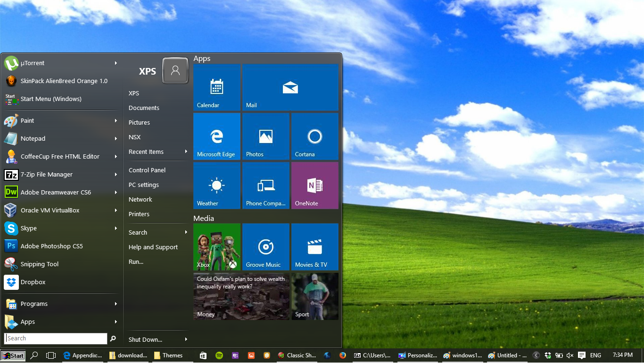This screenshot has width=644, height=363.
Task: Expand the Programs submenu
Action: (x=34, y=304)
